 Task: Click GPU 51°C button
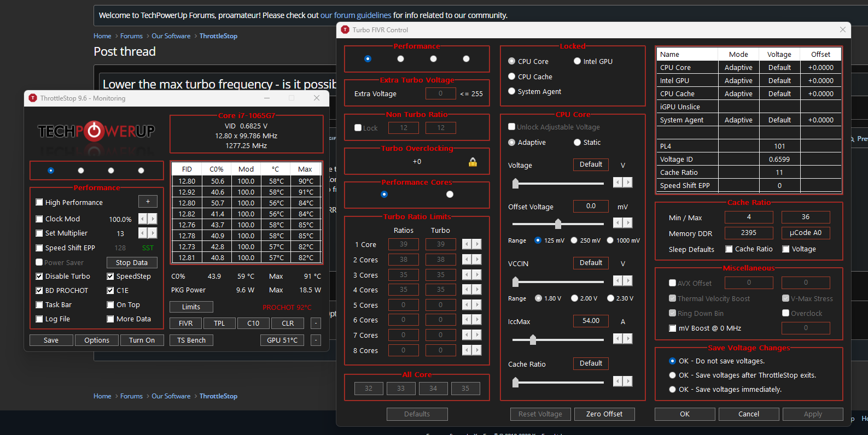click(x=282, y=340)
